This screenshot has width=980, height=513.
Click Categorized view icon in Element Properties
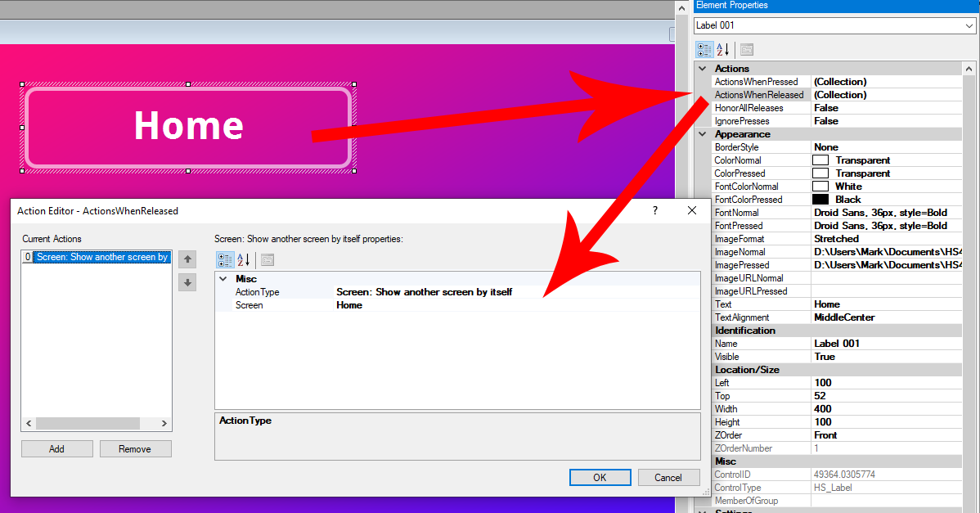click(x=704, y=49)
